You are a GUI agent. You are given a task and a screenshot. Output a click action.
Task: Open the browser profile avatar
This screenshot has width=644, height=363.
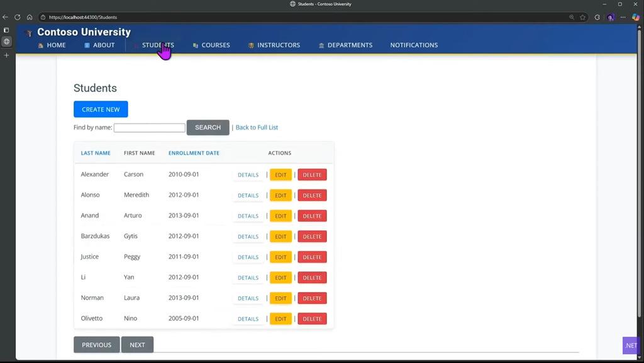610,17
